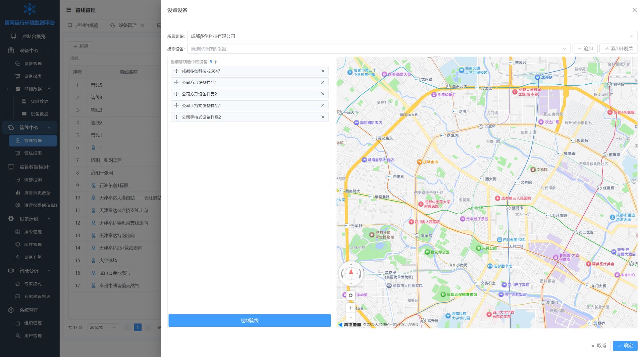Close the 设置设备 dialog

[x=634, y=10]
